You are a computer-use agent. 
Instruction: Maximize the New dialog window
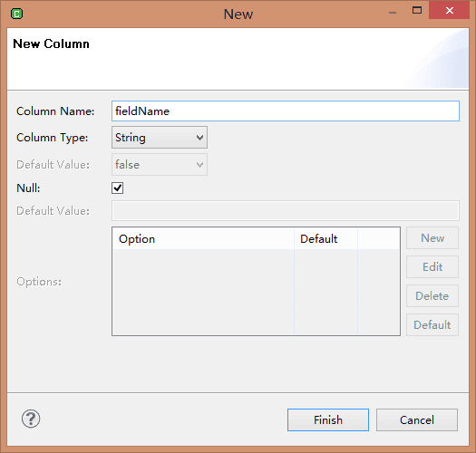pyautogui.click(x=417, y=11)
